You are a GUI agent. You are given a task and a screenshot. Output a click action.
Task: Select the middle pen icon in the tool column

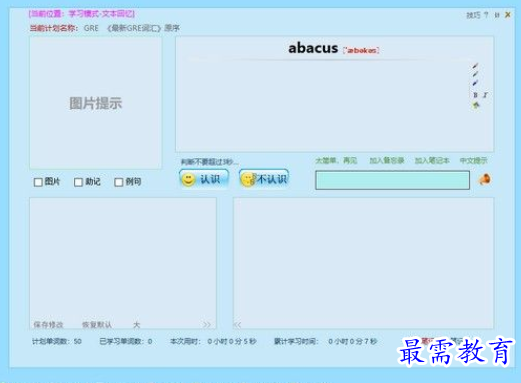(475, 74)
